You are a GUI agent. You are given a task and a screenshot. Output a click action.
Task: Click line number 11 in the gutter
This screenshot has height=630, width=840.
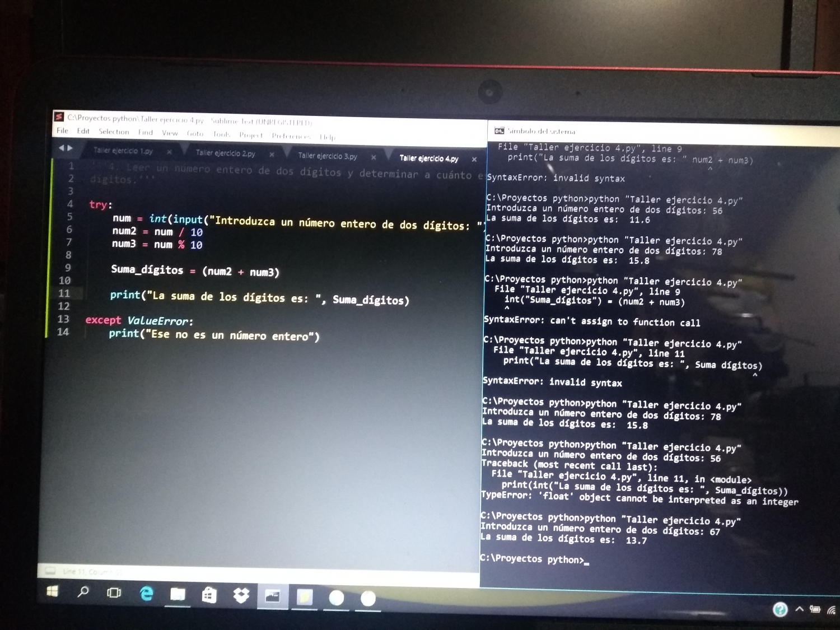[x=64, y=293]
